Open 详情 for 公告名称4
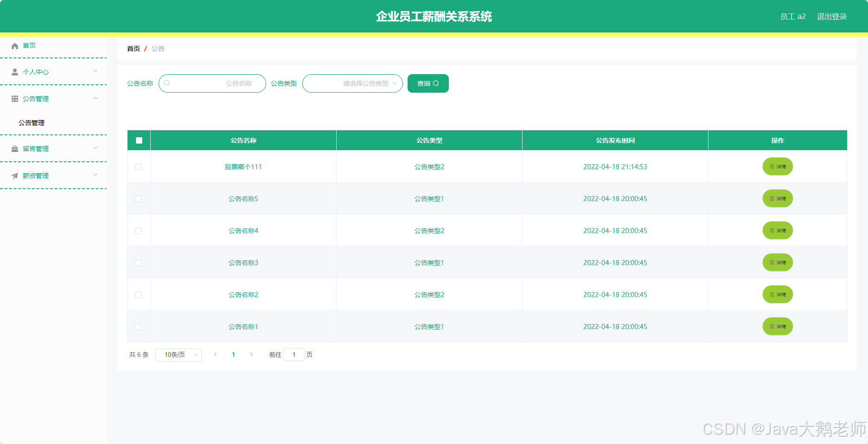Screen dimensions: 868x444 [778, 231]
